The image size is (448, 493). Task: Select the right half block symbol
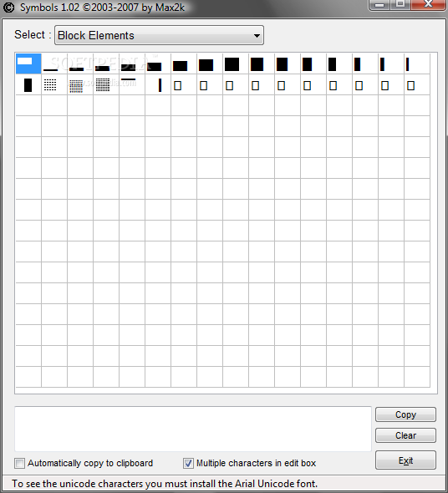tap(28, 84)
